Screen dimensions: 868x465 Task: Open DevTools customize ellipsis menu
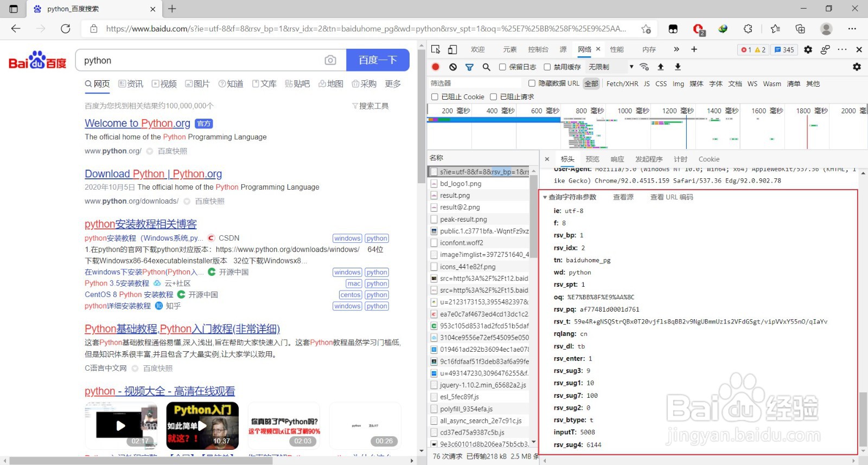[842, 49]
